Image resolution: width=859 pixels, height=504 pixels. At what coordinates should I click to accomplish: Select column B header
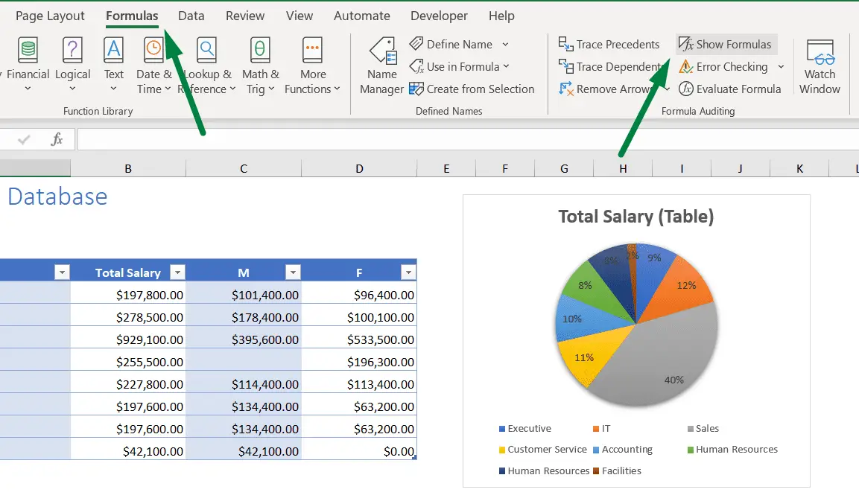pos(128,168)
